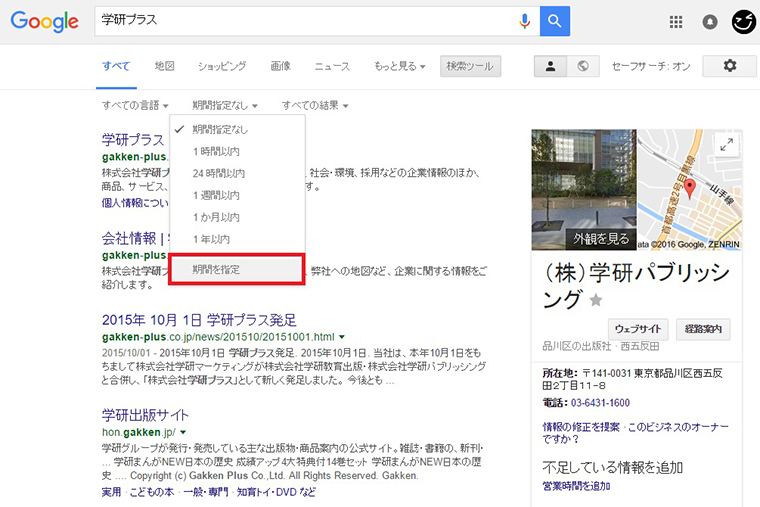Select the すべて tab
The image size is (760, 507).
click(x=116, y=66)
